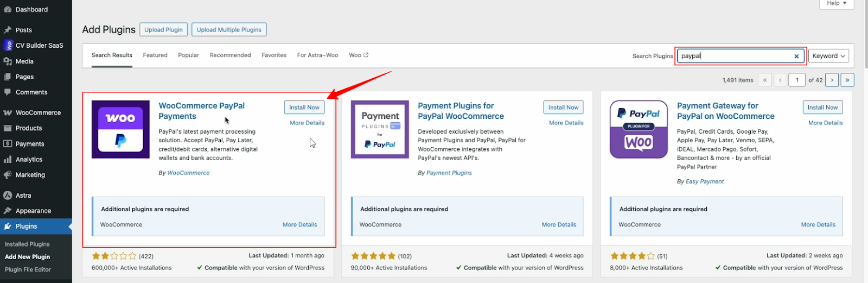Open the WooCommerce PayPal Payments title link

pos(201,111)
